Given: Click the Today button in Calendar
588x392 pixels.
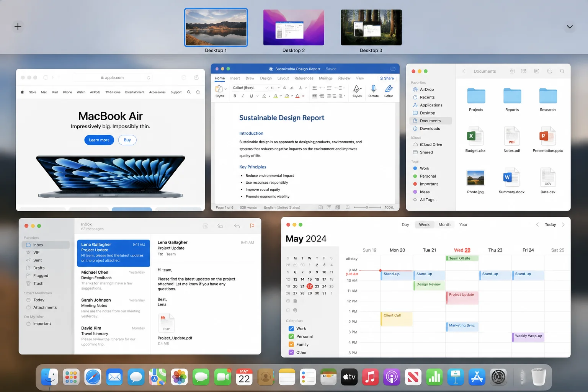Looking at the screenshot, I should (x=550, y=225).
